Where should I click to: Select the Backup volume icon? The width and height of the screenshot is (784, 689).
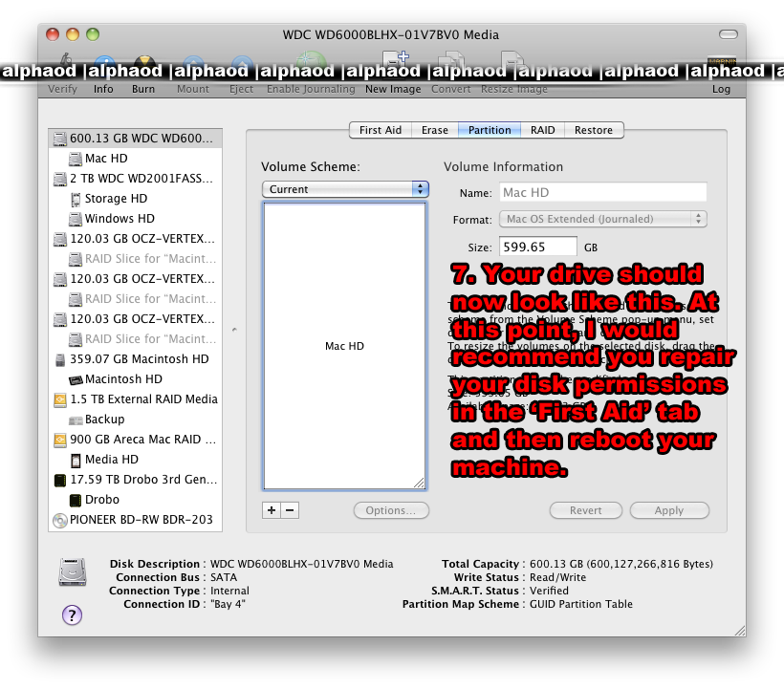coord(76,420)
